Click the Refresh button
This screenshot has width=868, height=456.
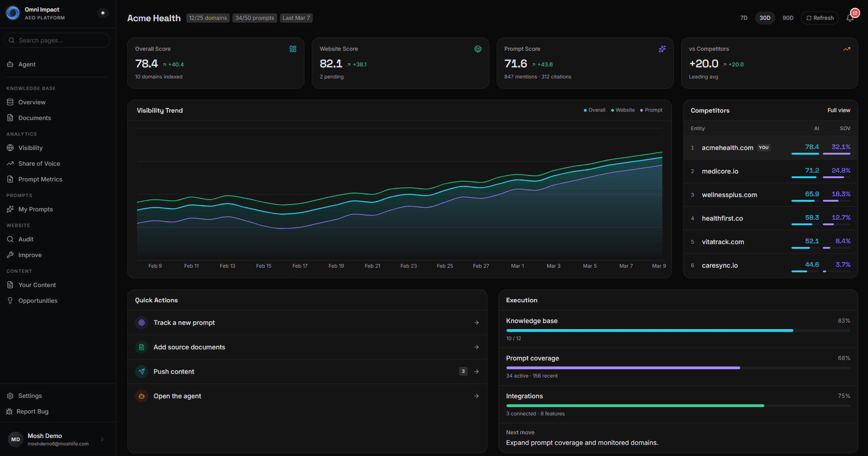pos(820,18)
